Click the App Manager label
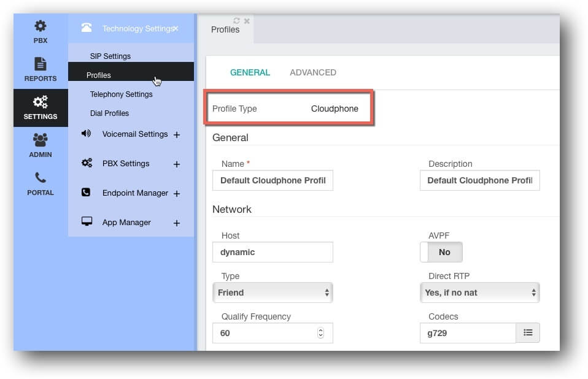 [x=127, y=223]
